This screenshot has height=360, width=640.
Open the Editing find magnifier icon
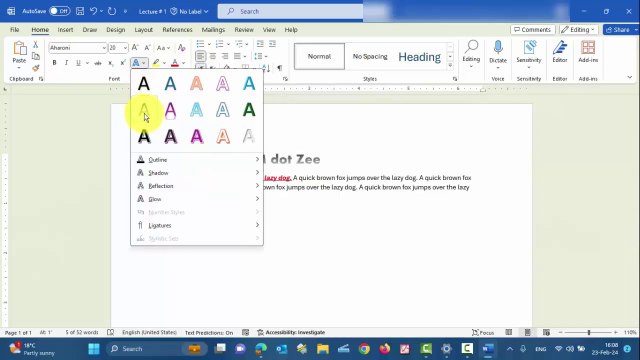click(471, 47)
